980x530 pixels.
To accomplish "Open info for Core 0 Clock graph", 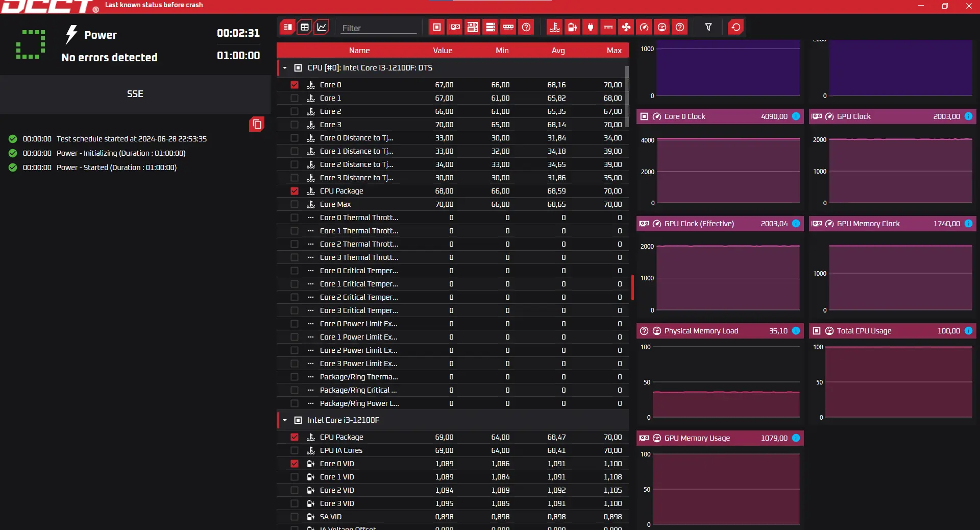I will click(796, 116).
